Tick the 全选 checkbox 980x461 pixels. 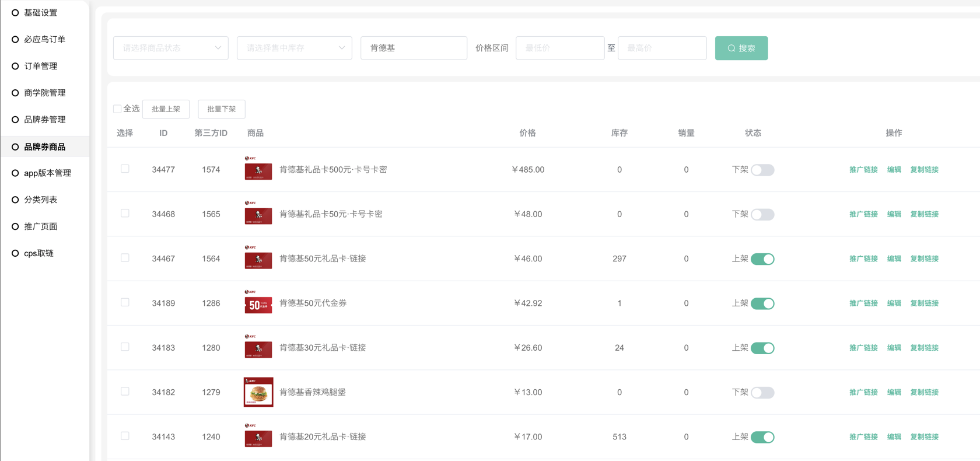(117, 109)
